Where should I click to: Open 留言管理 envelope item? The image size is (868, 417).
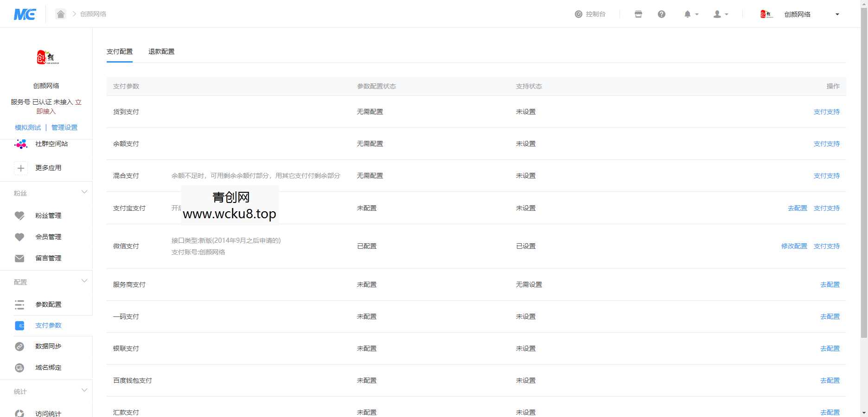pos(48,258)
